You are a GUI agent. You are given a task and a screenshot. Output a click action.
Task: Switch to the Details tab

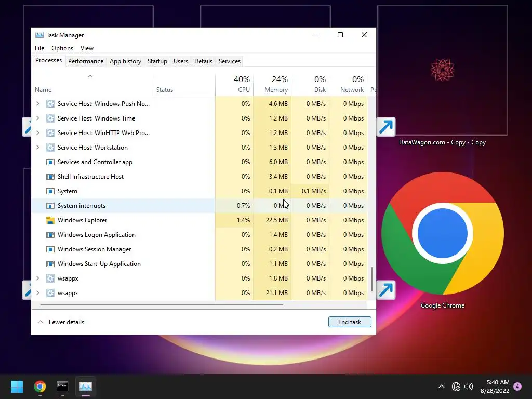(x=203, y=61)
